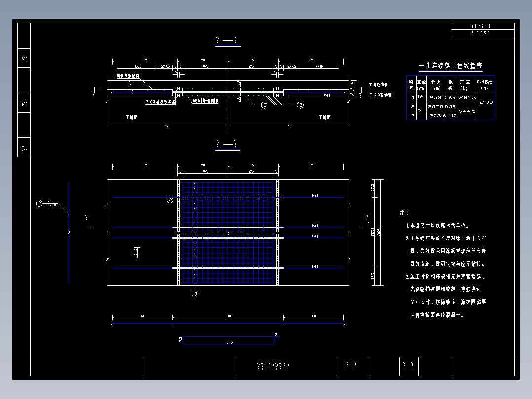Click the 644.5 weight cell
532x399 pixels.
point(467,111)
